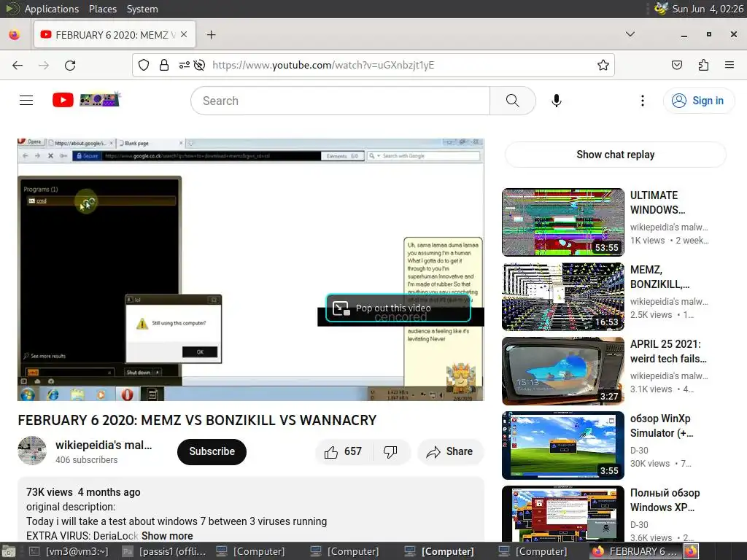
Task: Open Firefox View pinned icon
Action: pyautogui.click(x=15, y=35)
